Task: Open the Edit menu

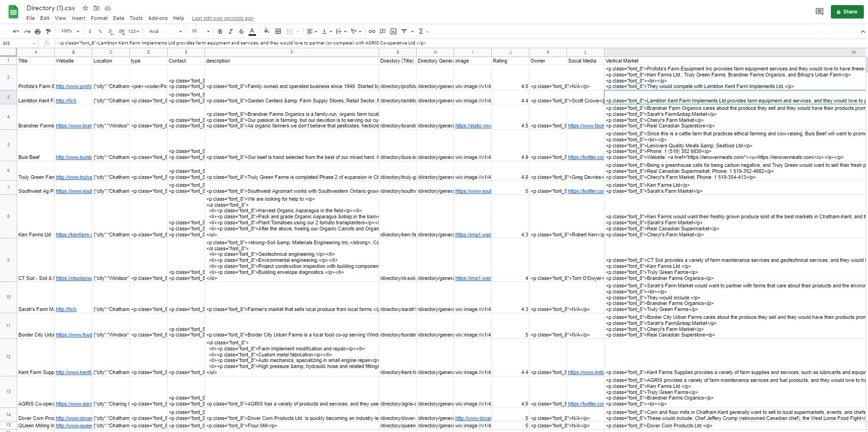Action: point(45,18)
